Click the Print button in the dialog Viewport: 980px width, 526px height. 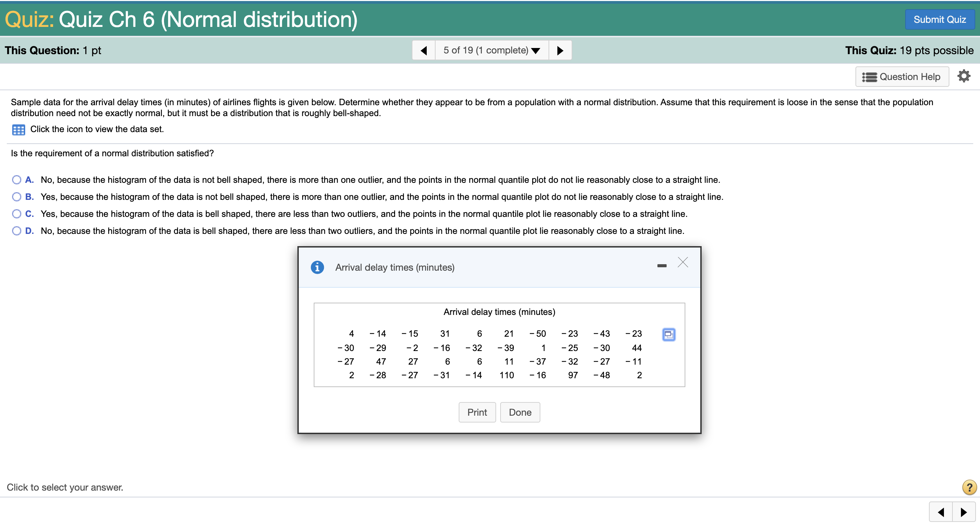pos(477,412)
